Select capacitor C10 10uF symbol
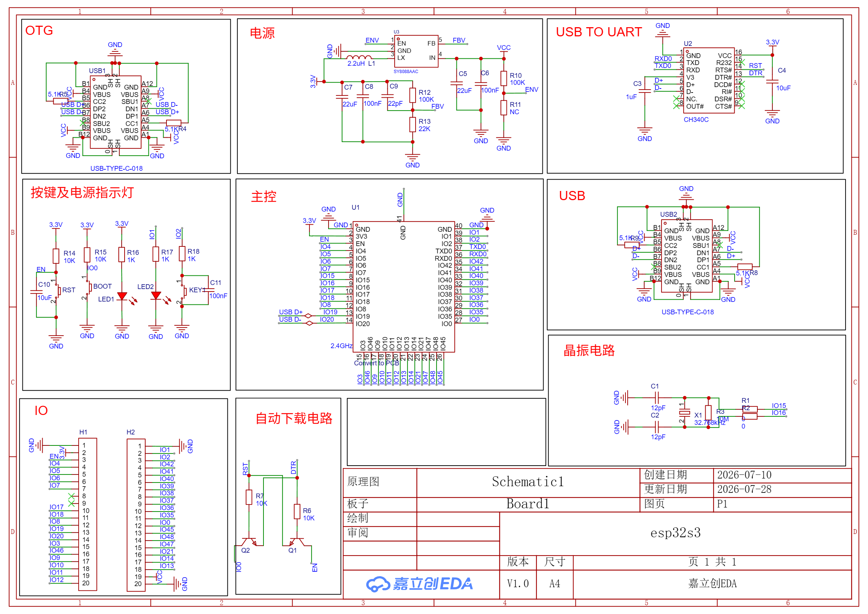868x614 pixels. (x=36, y=292)
